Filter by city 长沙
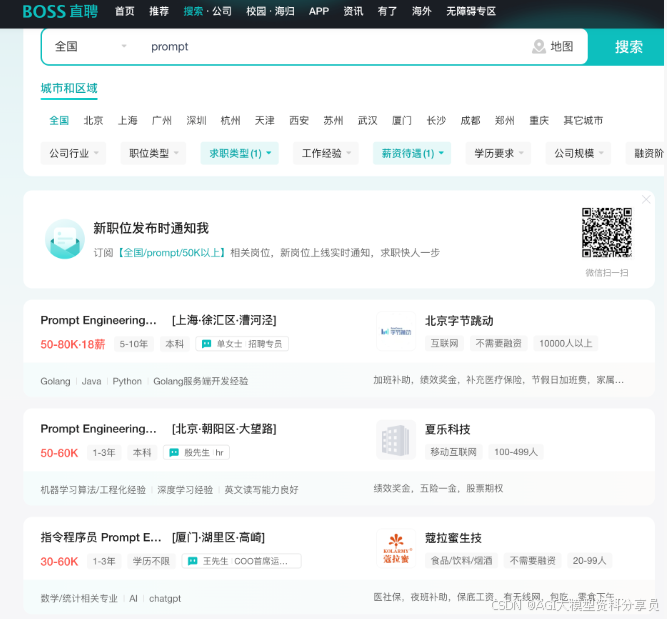The image size is (667, 619). point(436,120)
